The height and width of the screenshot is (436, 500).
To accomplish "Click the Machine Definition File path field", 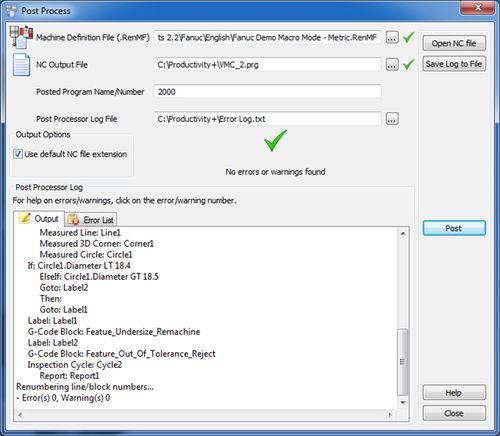I will (x=267, y=37).
